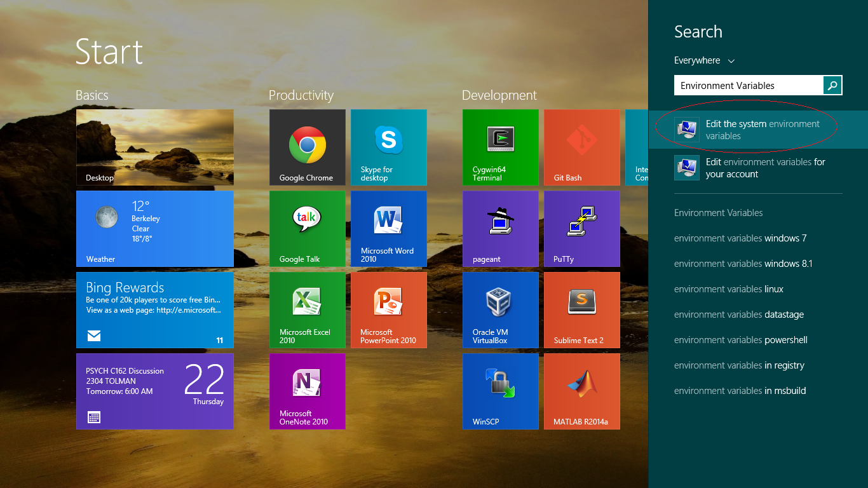Launch Git Bash
Image resolution: width=868 pixels, height=488 pixels.
coord(581,147)
